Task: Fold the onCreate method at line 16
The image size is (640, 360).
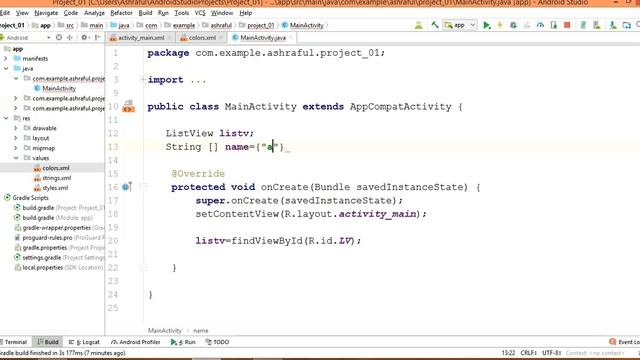Action: pyautogui.click(x=143, y=187)
